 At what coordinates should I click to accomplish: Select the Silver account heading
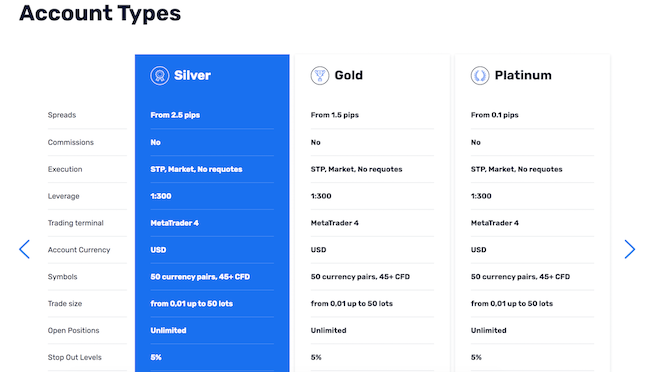coord(192,75)
